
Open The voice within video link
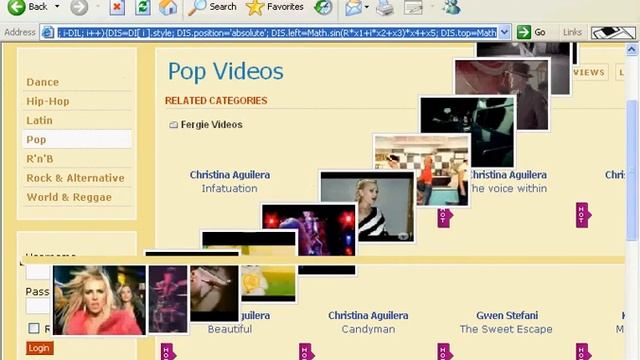pyautogui.click(x=509, y=189)
